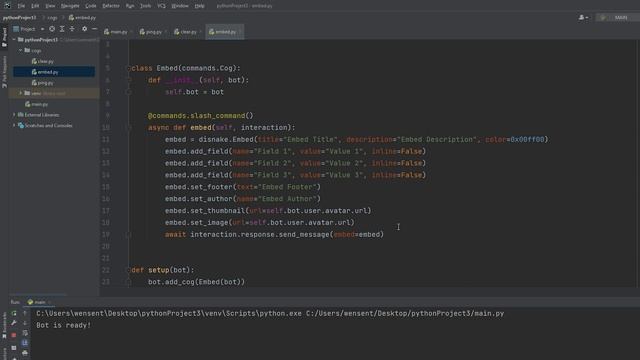Screen dimensions: 640x360
Task: Toggle soft-wrap icon in console
Action: click(x=25, y=333)
